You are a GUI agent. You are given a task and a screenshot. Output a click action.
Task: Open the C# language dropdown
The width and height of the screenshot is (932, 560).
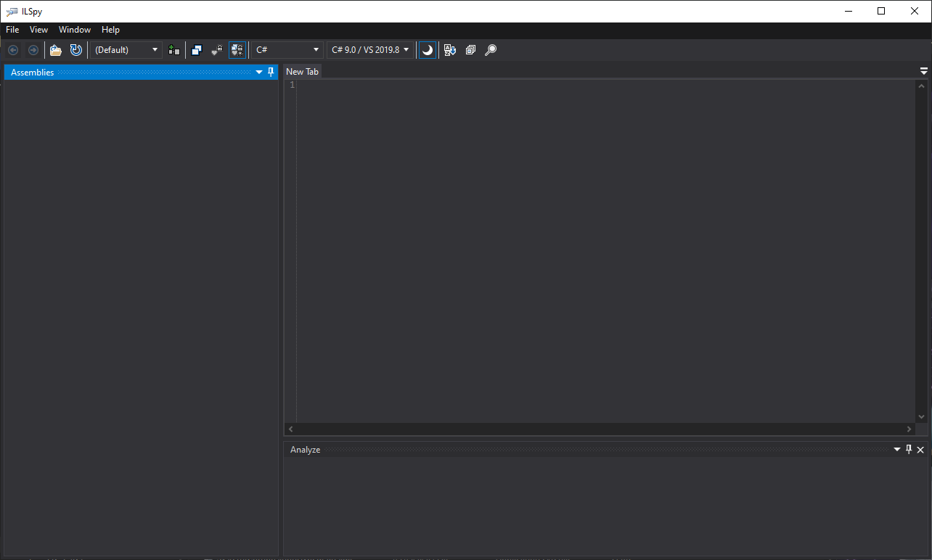[287, 50]
